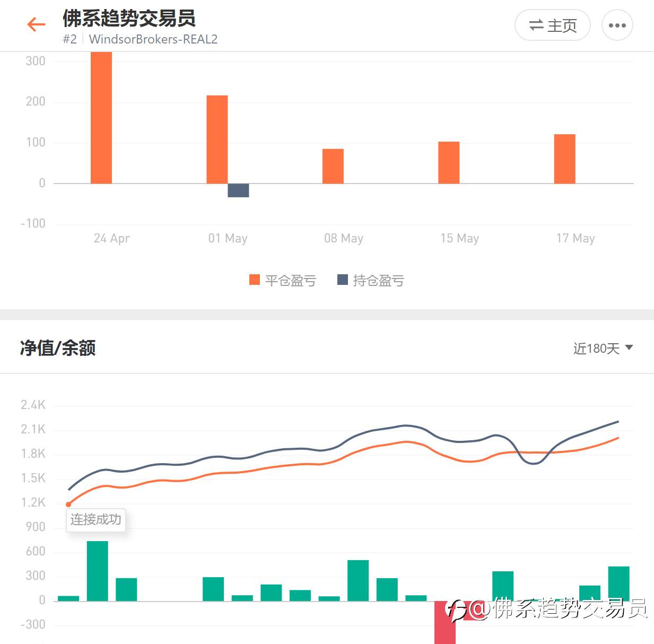Click the dropdown arrow beside 近180天
This screenshot has width=654, height=644.
[629, 347]
